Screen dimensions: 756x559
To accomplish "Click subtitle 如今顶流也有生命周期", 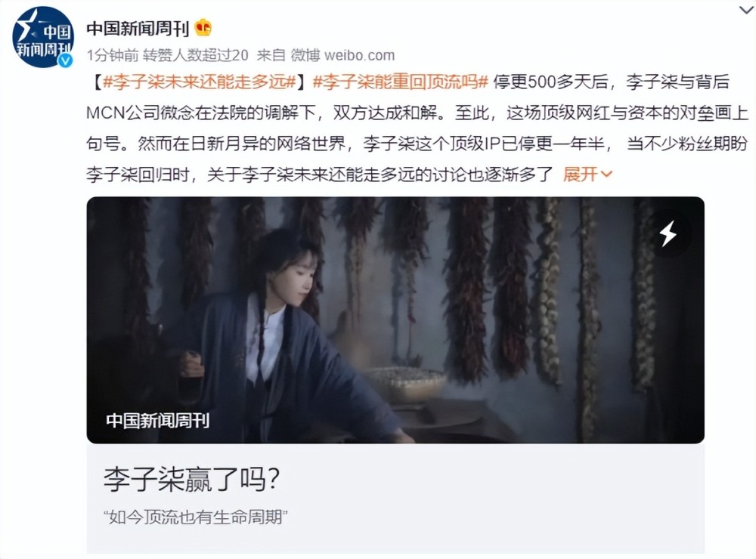I will 195,517.
